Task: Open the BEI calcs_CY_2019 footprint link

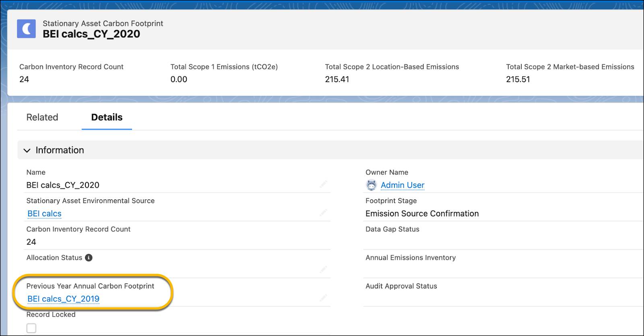Action: pos(63,299)
